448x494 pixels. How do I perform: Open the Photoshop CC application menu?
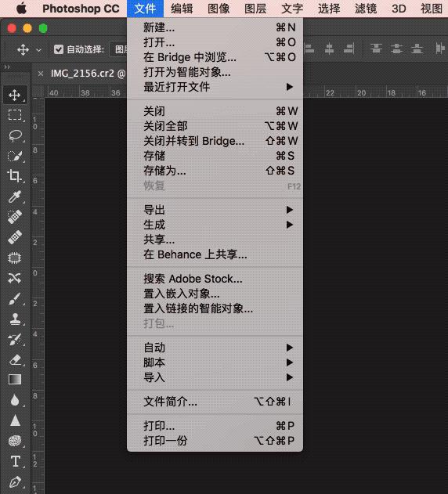click(x=81, y=9)
